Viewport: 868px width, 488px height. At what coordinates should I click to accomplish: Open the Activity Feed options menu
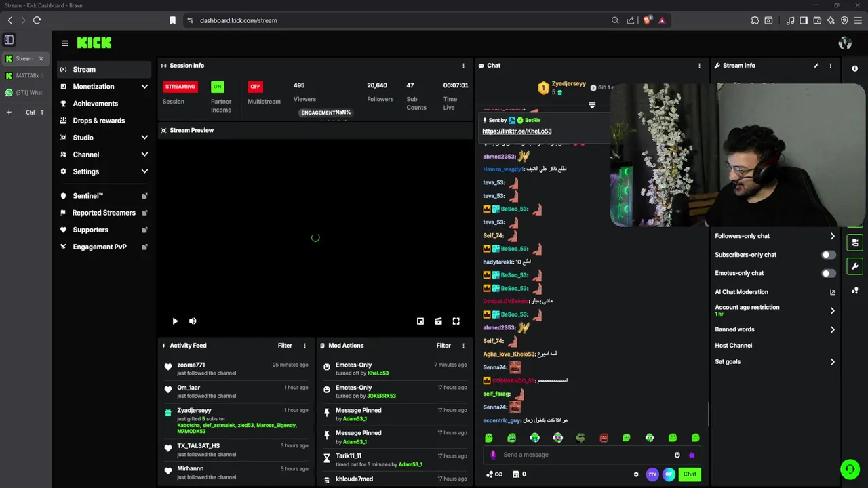304,346
